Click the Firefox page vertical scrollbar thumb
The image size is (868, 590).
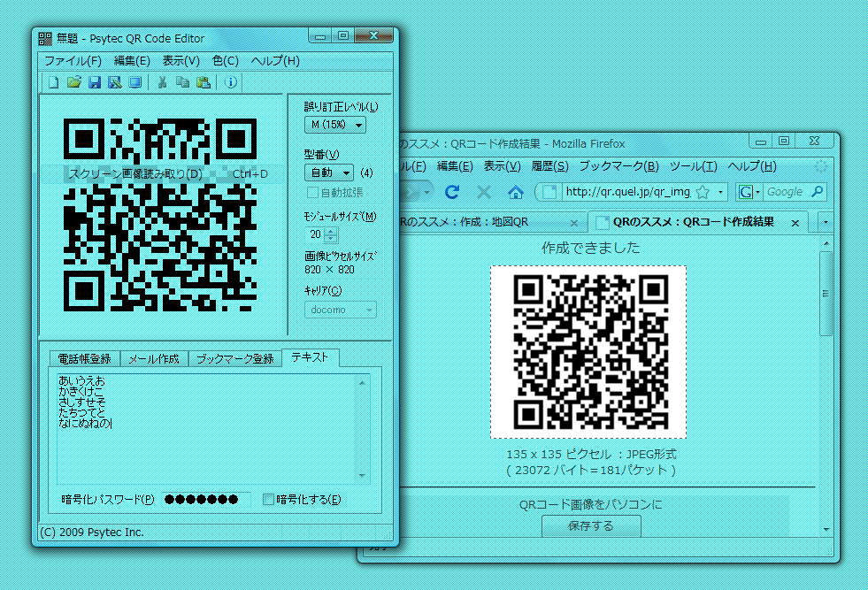click(826, 294)
